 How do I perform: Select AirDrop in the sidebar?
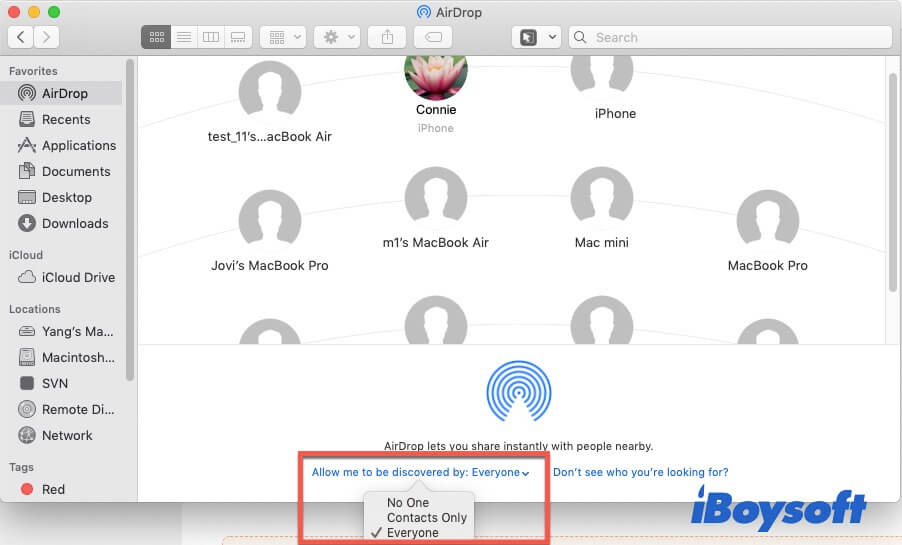click(61, 93)
